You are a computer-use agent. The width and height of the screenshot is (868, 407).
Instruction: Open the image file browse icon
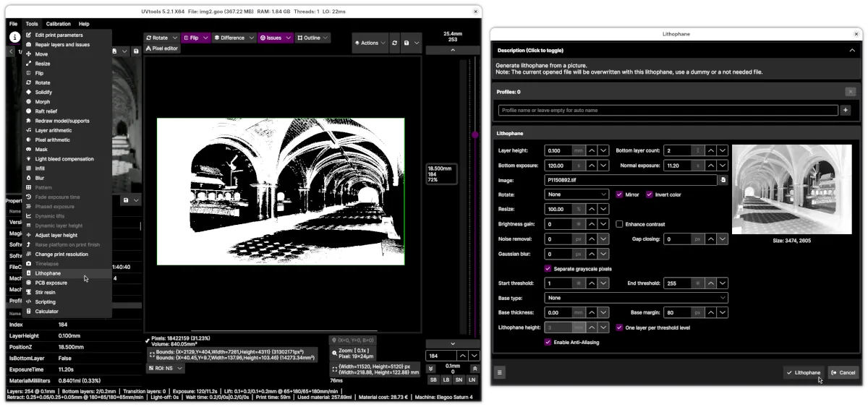723,179
